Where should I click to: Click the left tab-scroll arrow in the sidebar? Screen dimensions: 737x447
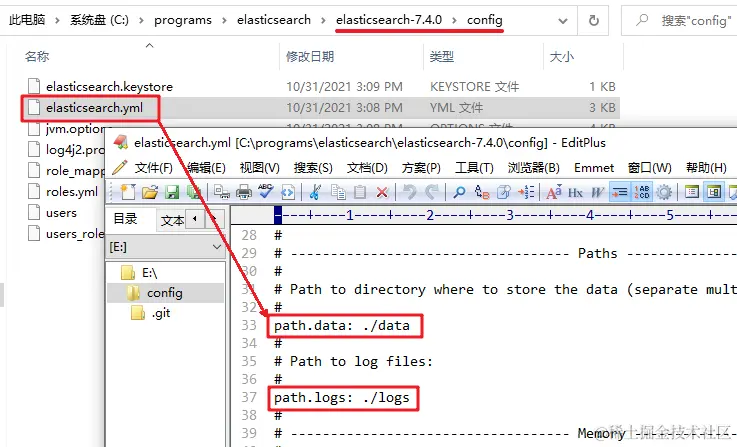[195, 219]
